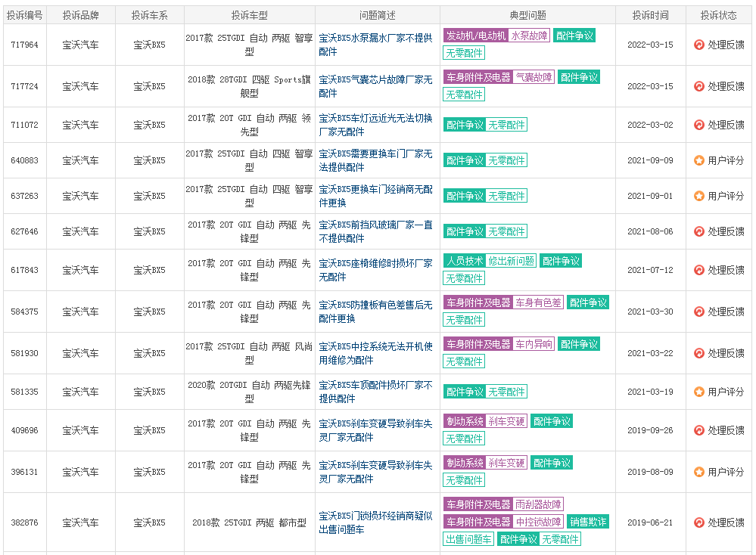
Task: Open the 宝沃BX5前挡风玻璃 complaint link
Action: tap(375, 231)
